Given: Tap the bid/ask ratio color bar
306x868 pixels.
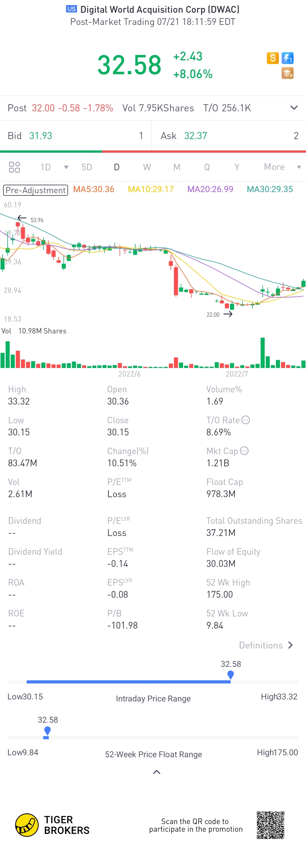Looking at the screenshot, I should (153, 152).
